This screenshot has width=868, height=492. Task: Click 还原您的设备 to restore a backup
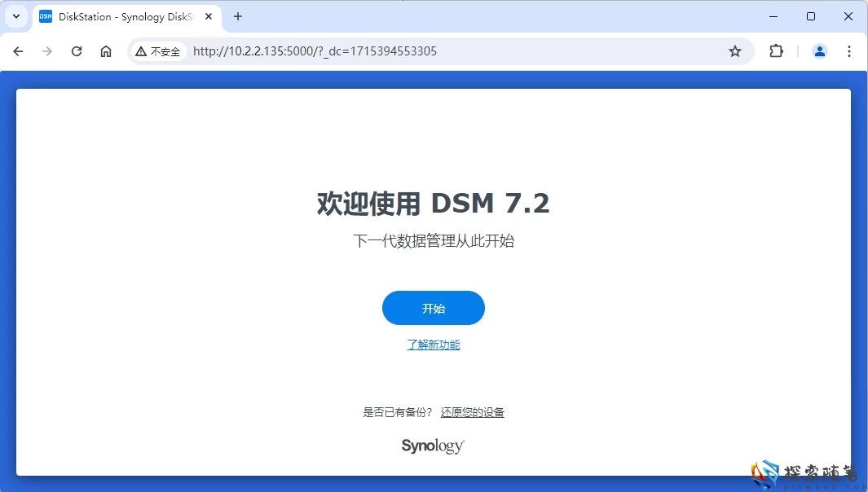tap(472, 412)
